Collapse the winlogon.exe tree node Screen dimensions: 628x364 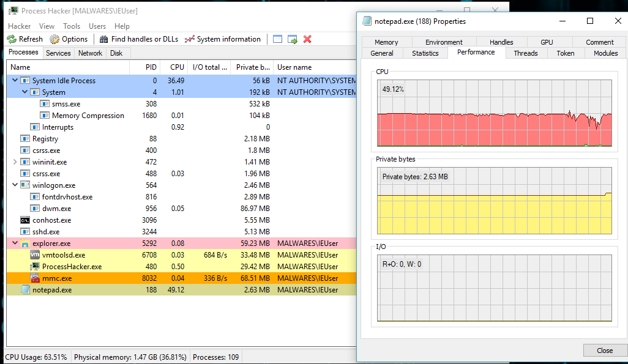(x=15, y=185)
